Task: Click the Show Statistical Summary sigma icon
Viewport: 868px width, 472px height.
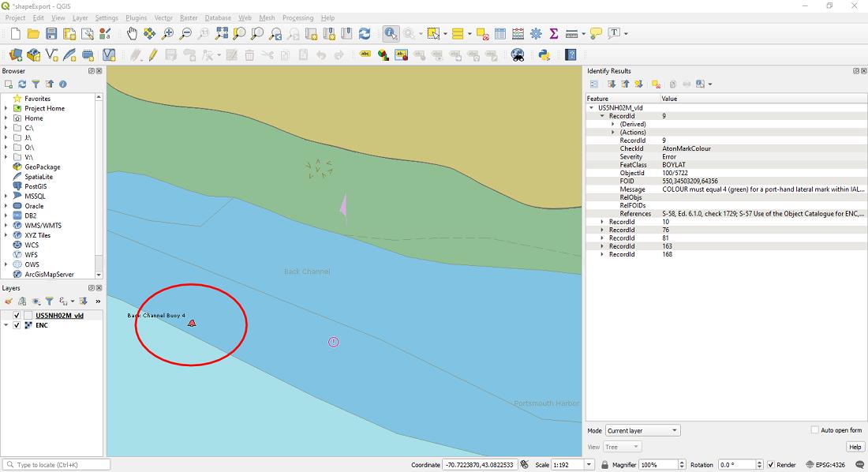Action: (x=555, y=33)
